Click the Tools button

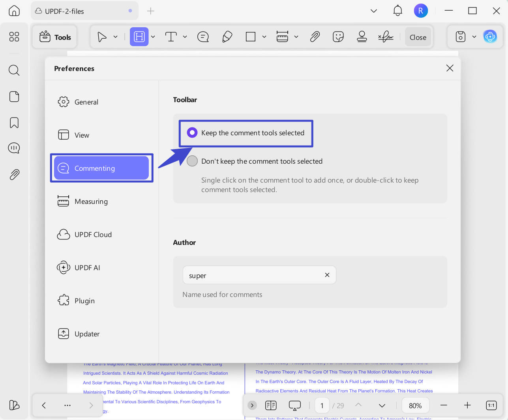(x=55, y=37)
